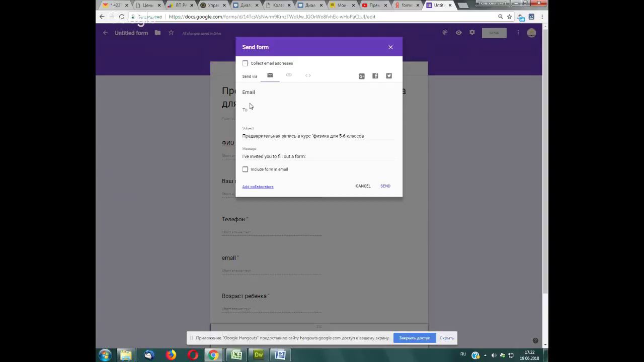
Task: Open Excel from the taskbar
Action: [236, 355]
